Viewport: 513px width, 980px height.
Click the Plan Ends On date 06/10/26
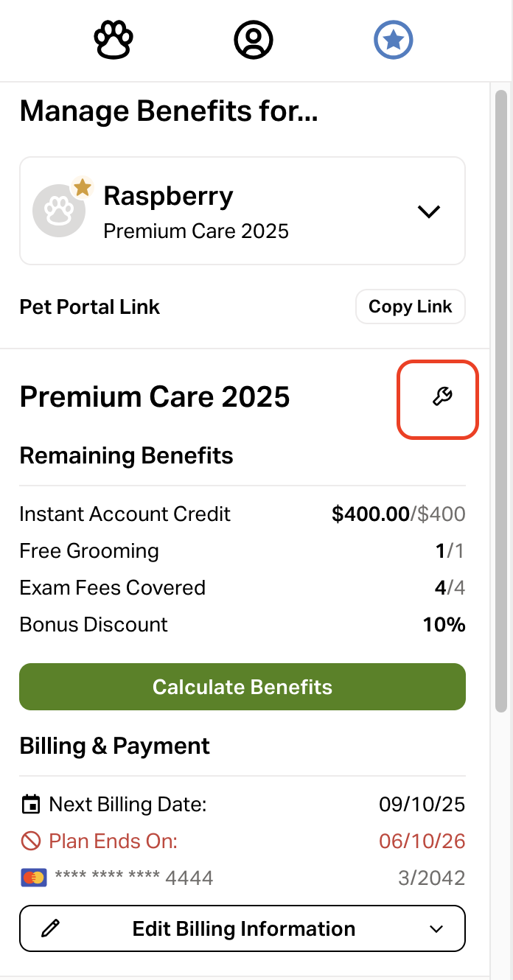pos(422,841)
